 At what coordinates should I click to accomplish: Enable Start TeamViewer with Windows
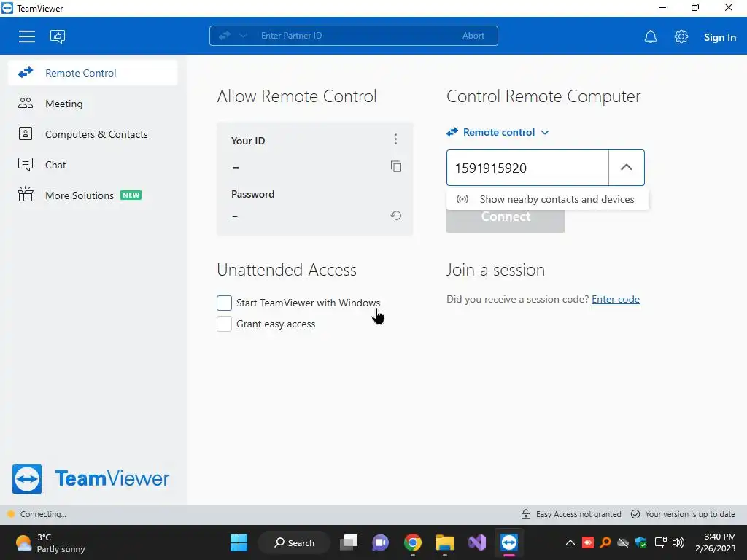[x=224, y=303]
